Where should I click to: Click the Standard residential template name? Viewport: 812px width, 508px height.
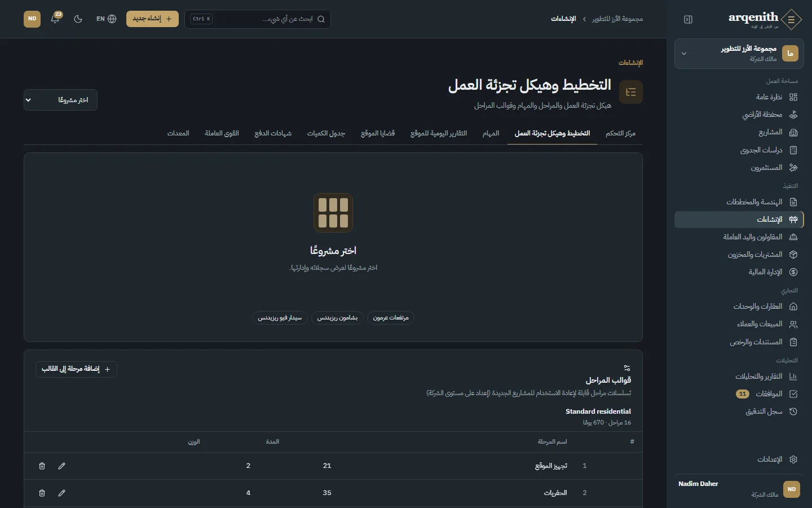[598, 411]
